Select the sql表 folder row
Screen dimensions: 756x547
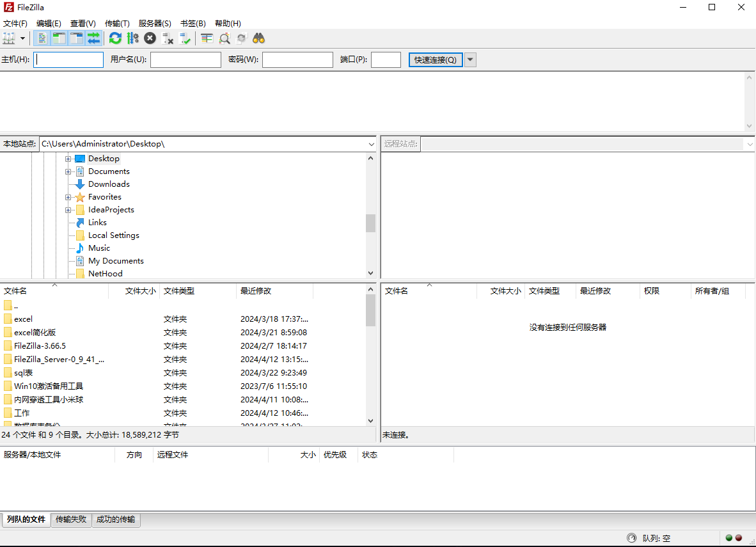(x=183, y=373)
